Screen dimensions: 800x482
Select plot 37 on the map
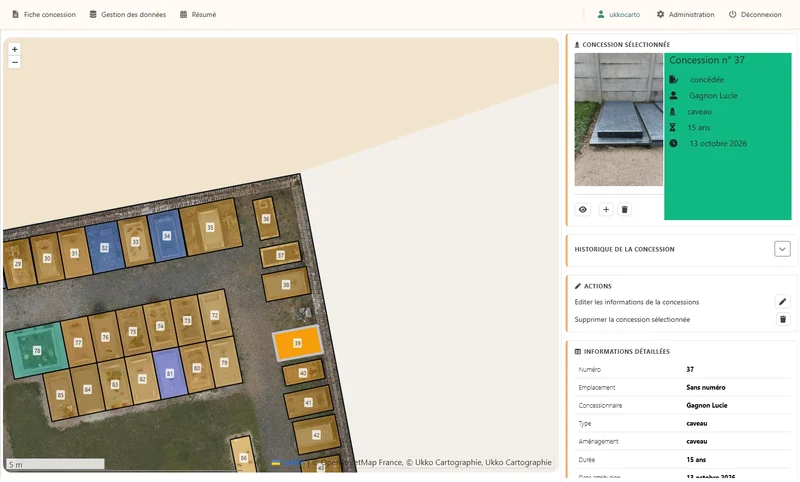(281, 255)
